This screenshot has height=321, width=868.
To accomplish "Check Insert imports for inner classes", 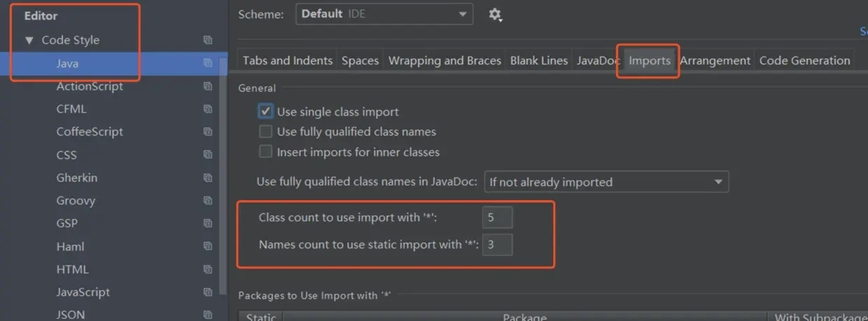I will pyautogui.click(x=266, y=152).
